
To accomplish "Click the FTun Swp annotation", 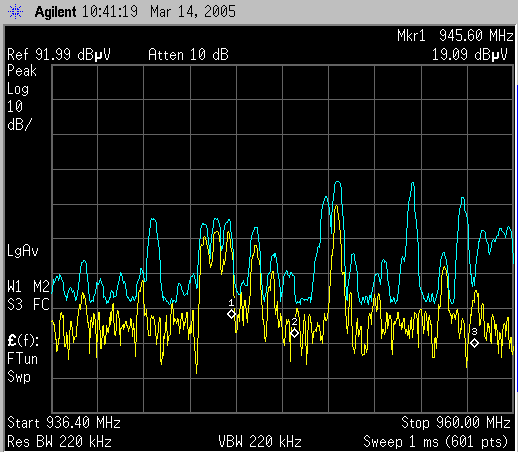I will click(22, 368).
